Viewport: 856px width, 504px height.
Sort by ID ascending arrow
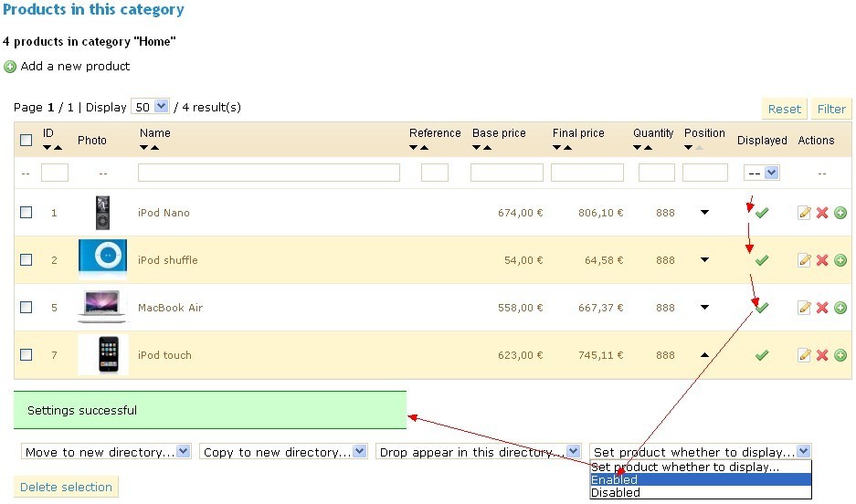click(58, 147)
